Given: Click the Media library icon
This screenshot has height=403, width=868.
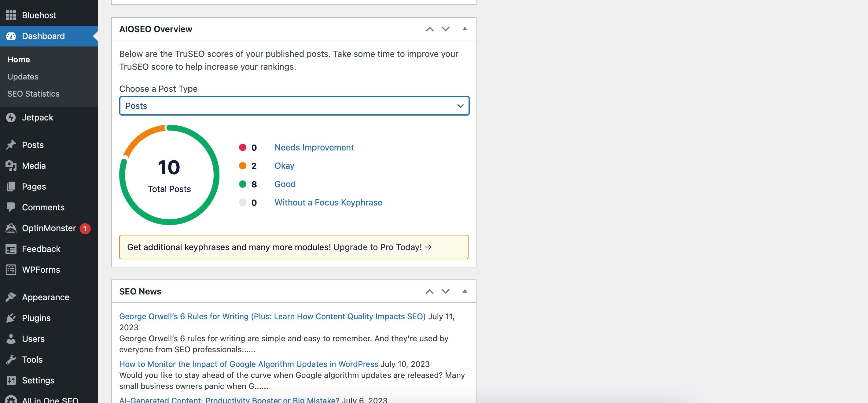Looking at the screenshot, I should [11, 166].
